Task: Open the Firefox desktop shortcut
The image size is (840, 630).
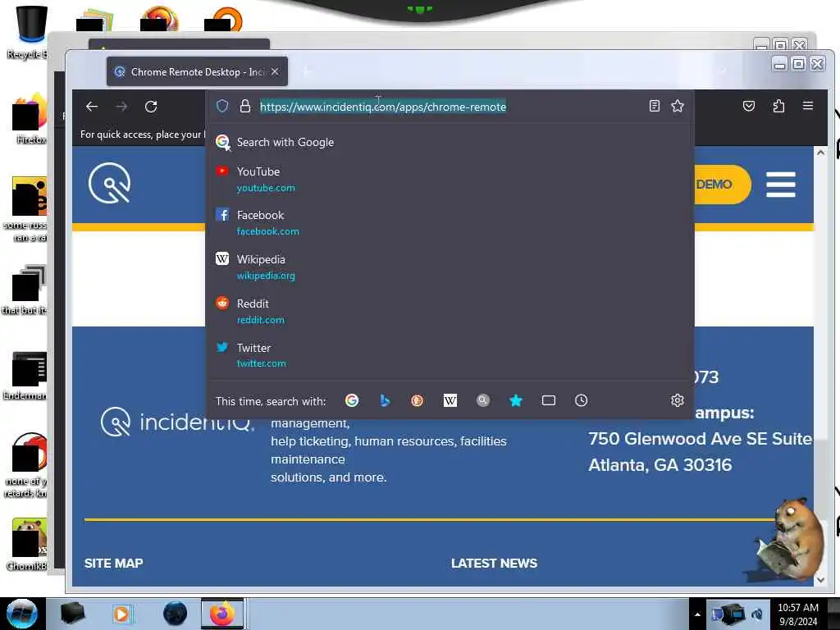Action: tap(28, 119)
